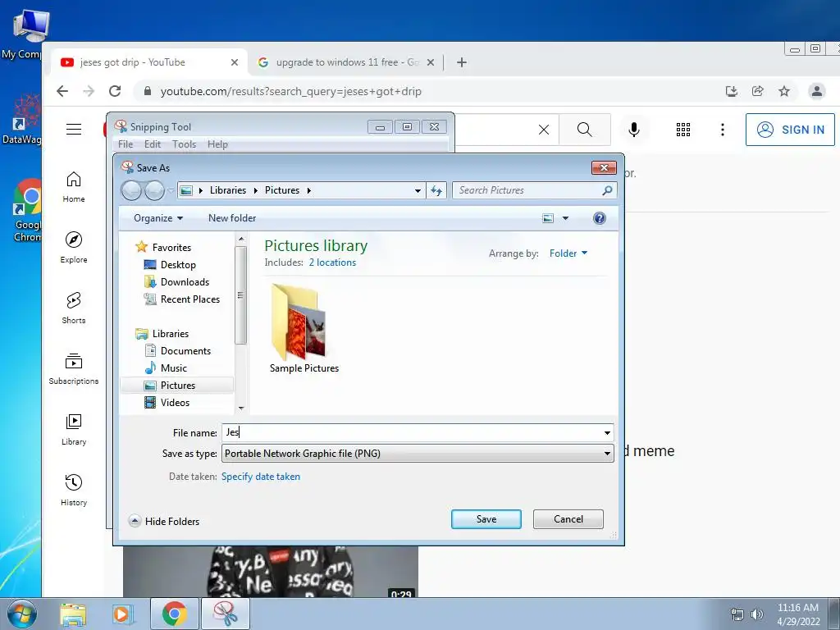Expand previous locations in address bar
The width and height of the screenshot is (840, 630).
tap(418, 190)
